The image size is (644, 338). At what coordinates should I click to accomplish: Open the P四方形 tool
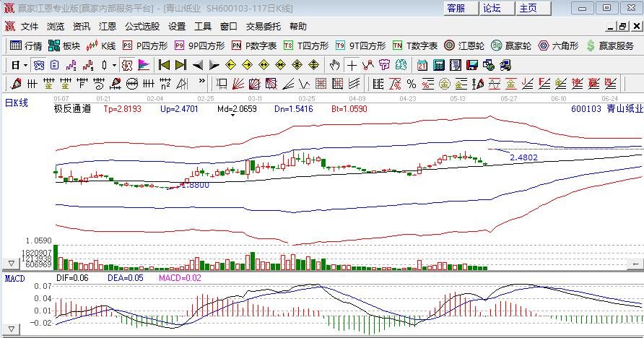click(x=145, y=45)
